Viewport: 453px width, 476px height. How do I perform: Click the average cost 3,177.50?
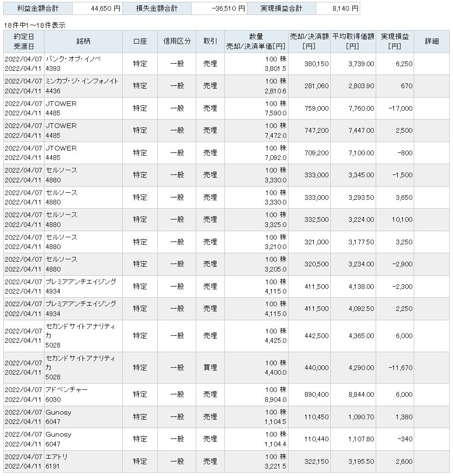[x=361, y=242]
